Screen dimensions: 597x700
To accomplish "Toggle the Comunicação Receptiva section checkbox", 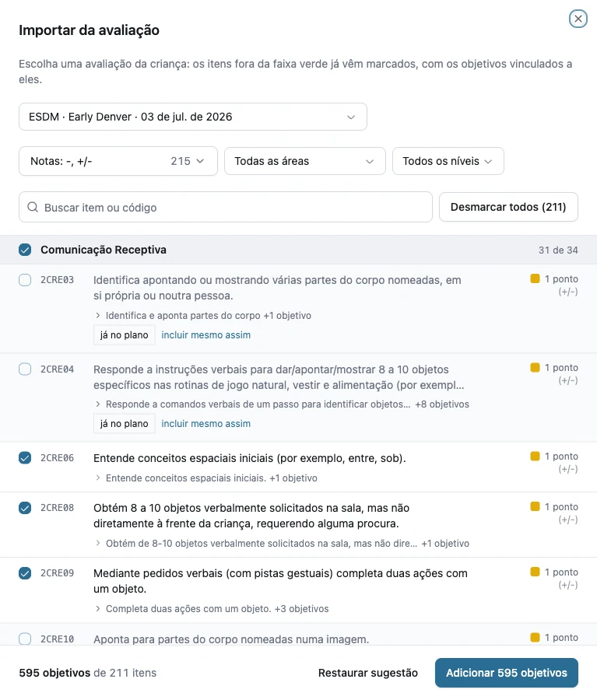I will [x=25, y=250].
